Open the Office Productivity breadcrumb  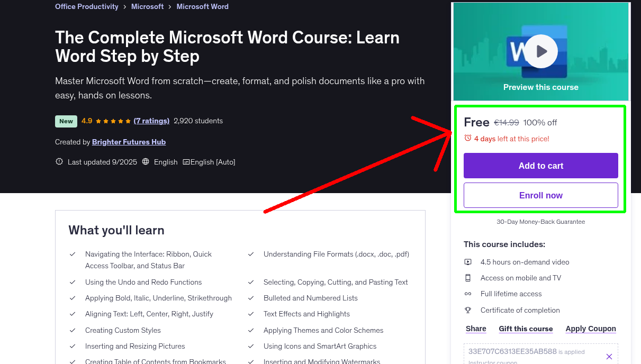coord(86,6)
